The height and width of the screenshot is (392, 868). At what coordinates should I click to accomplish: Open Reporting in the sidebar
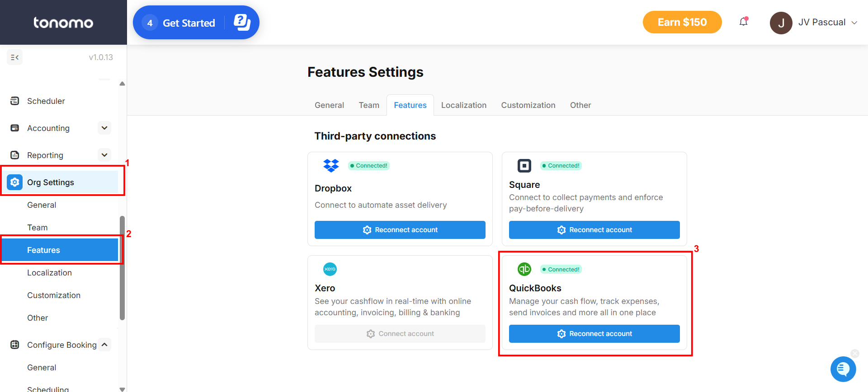pyautogui.click(x=45, y=155)
